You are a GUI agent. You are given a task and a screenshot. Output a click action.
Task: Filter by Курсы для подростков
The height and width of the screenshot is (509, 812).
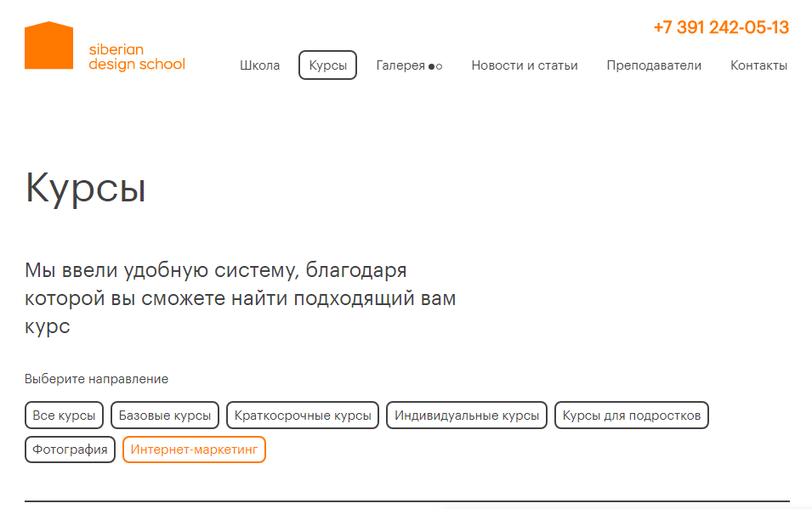click(632, 416)
